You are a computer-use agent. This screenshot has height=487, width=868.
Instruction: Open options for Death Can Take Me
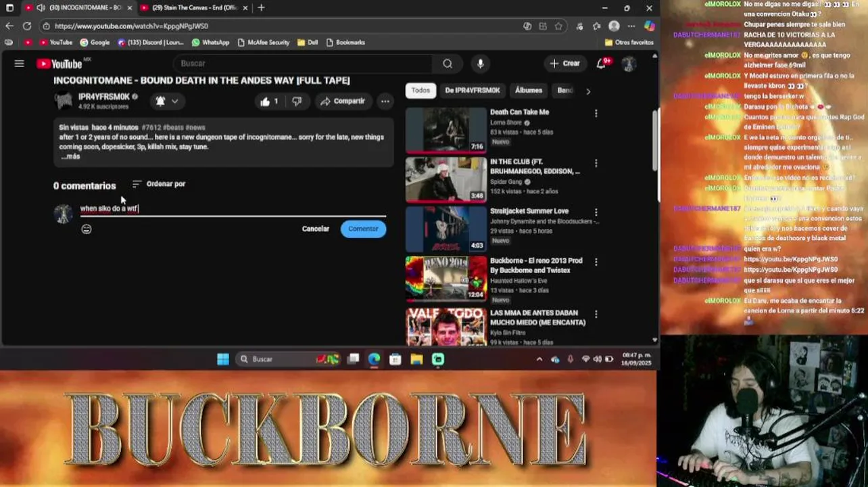tap(596, 114)
